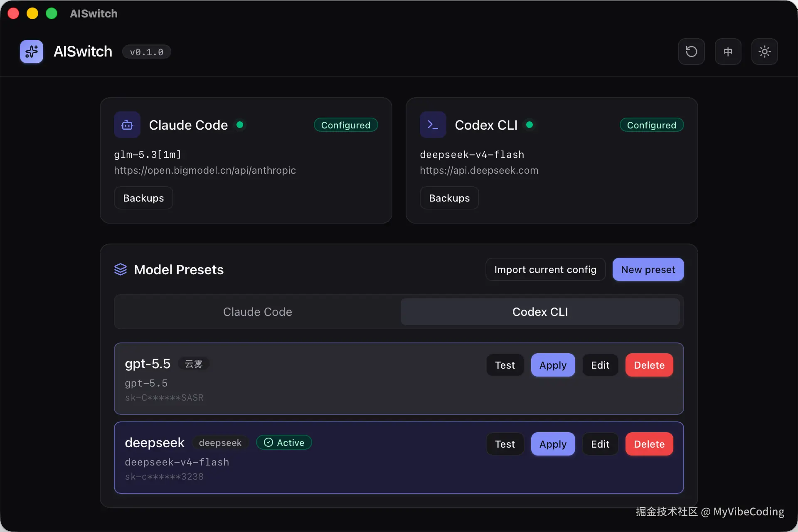
Task: Open Backups for Claude Code
Action: coord(143,198)
